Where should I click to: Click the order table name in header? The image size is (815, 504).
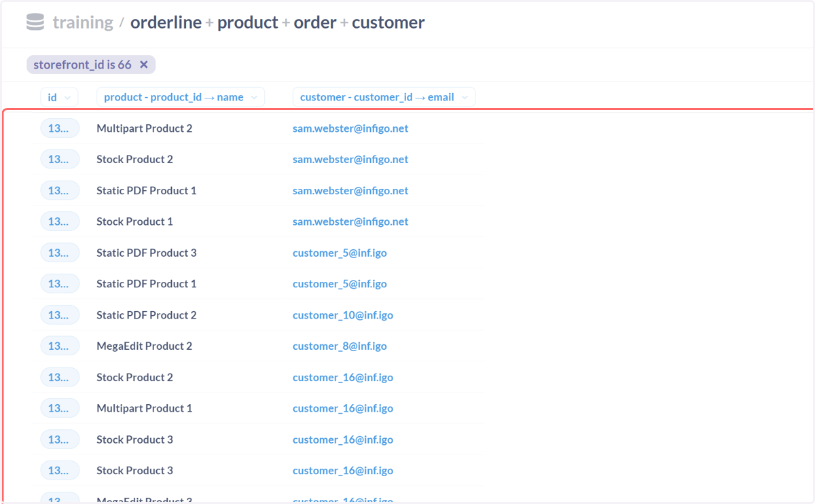[315, 22]
